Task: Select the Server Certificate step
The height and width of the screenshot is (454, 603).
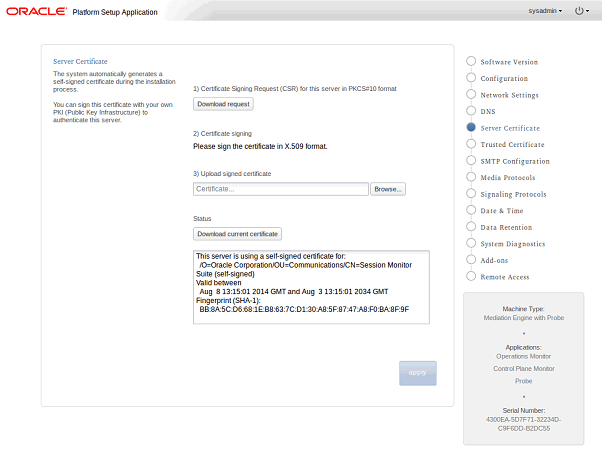Action: click(x=510, y=128)
